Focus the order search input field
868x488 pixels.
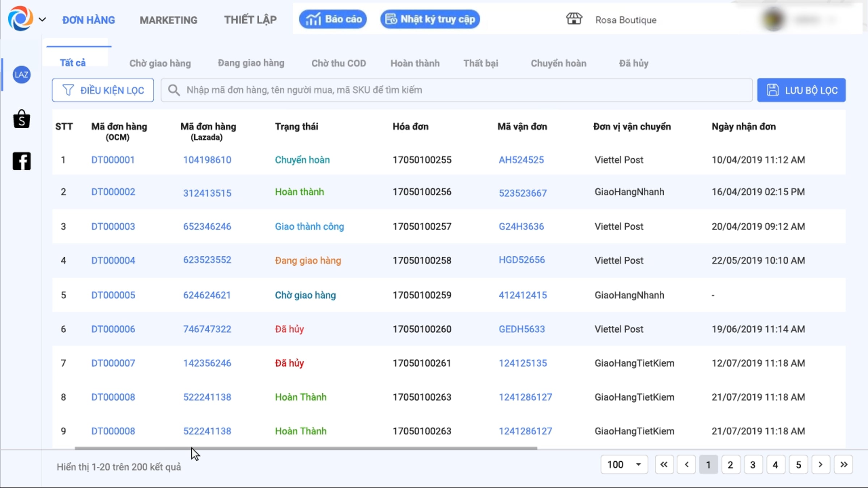coord(456,90)
